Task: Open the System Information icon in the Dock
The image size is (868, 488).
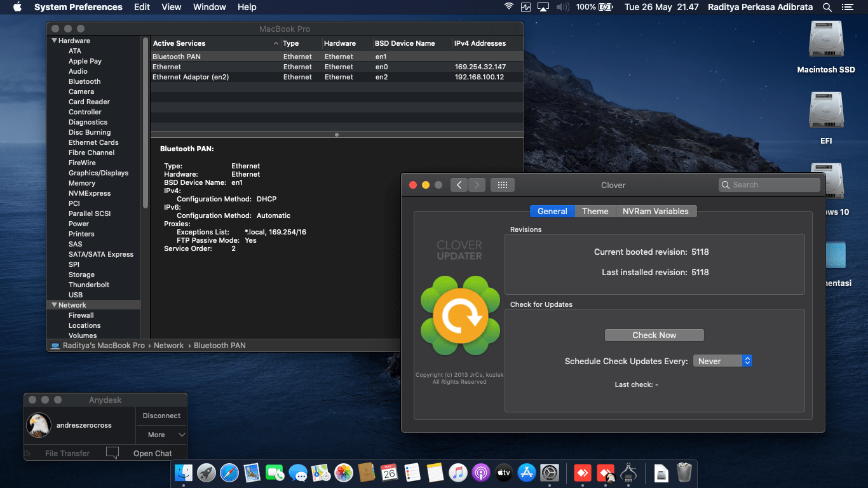Action: pos(628,473)
